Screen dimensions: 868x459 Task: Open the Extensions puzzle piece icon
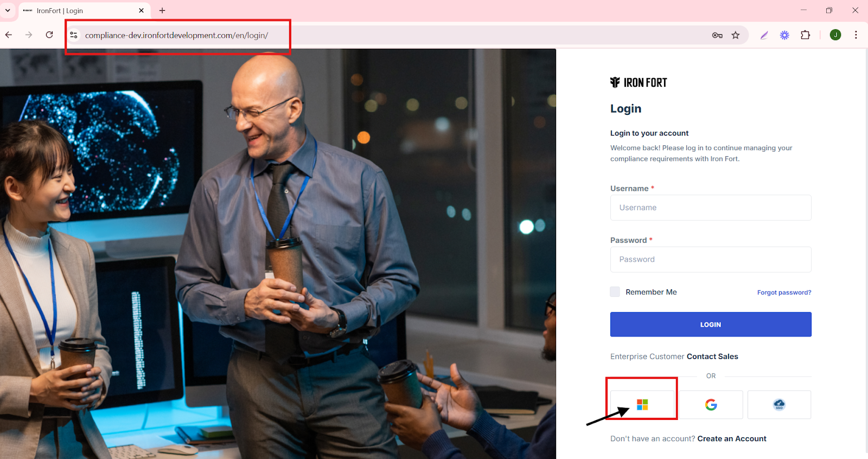[806, 35]
